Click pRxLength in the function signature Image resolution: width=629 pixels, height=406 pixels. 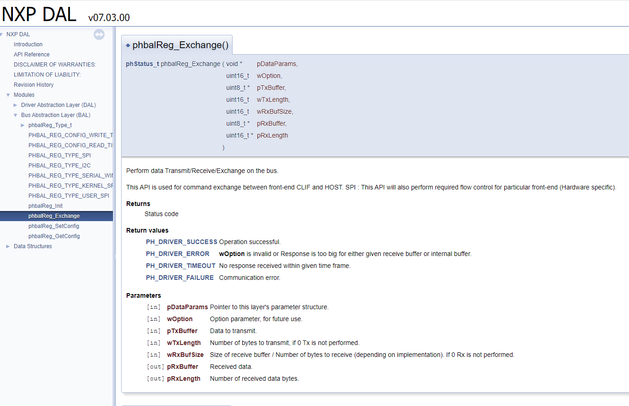point(272,136)
